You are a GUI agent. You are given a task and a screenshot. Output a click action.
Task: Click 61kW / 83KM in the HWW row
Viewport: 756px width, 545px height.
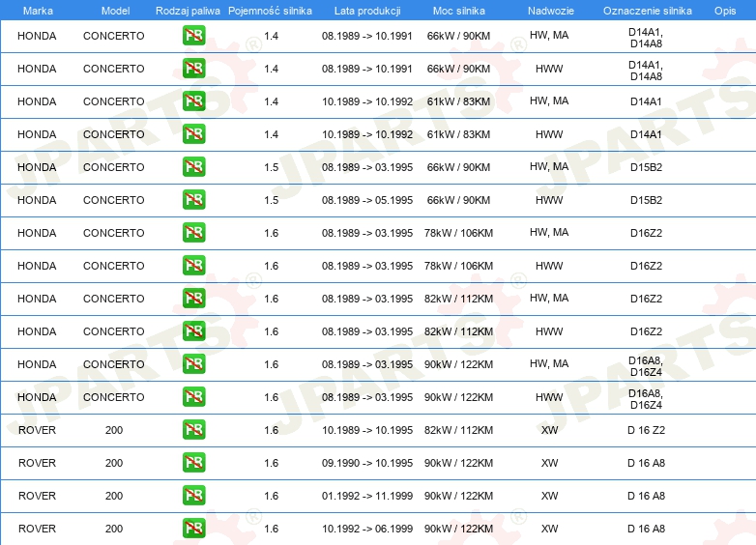458,134
